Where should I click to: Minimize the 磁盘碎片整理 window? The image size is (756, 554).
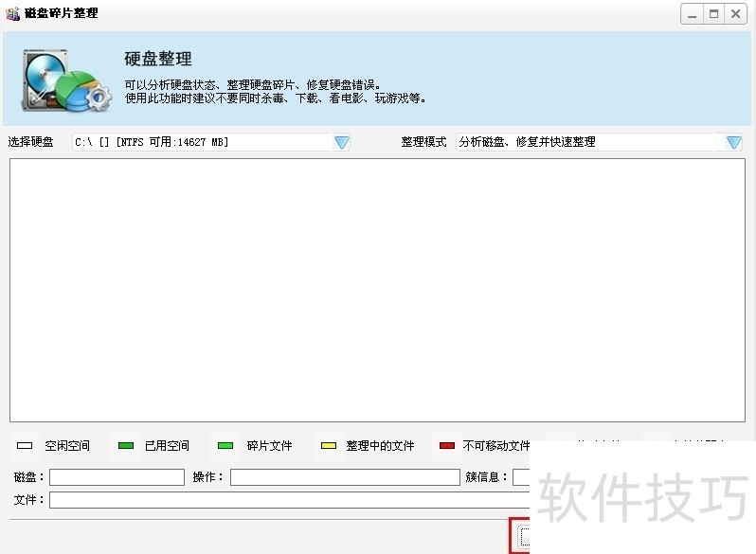pos(692,14)
